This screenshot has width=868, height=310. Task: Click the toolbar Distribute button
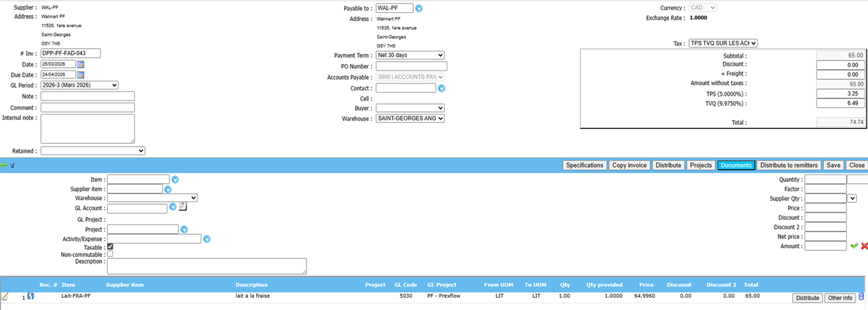pos(668,166)
